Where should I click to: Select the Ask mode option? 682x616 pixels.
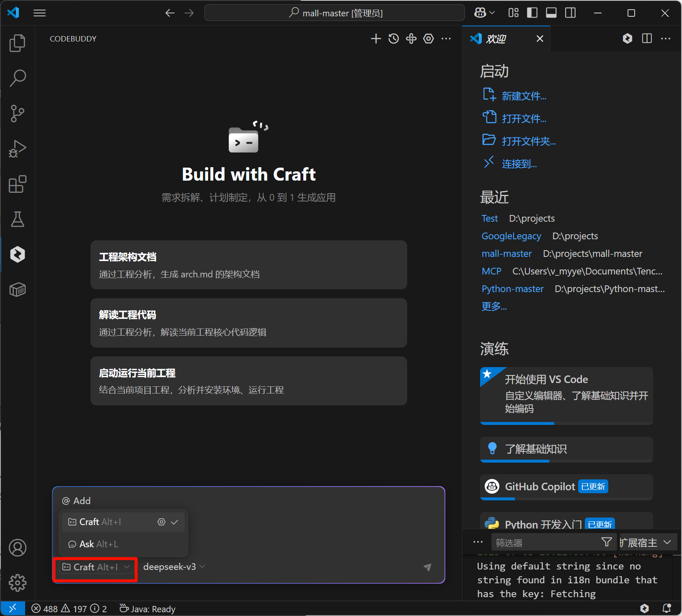tap(93, 544)
